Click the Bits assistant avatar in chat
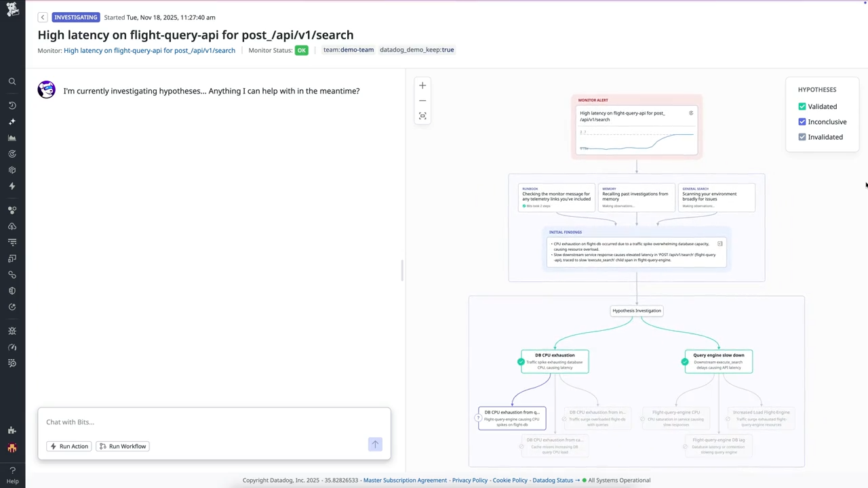Image resolution: width=868 pixels, height=488 pixels. tap(46, 89)
